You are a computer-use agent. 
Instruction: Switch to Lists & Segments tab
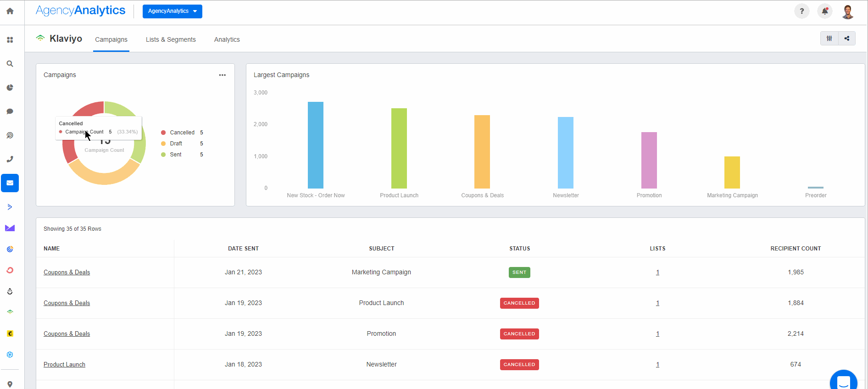171,39
